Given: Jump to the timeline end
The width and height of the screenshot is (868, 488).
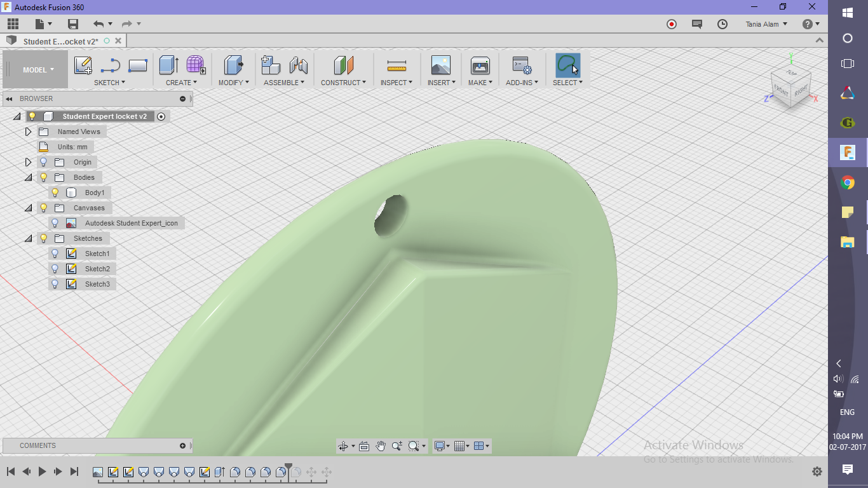Looking at the screenshot, I should [74, 471].
